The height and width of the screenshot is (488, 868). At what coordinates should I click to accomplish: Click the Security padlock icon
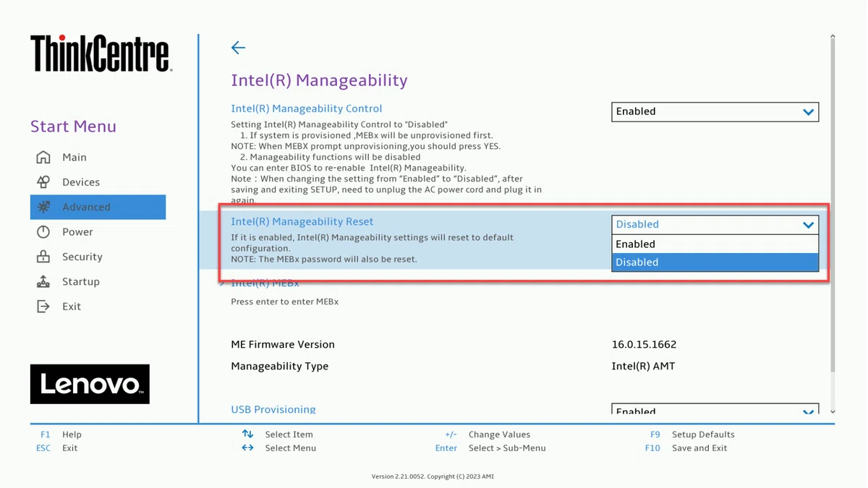(43, 257)
